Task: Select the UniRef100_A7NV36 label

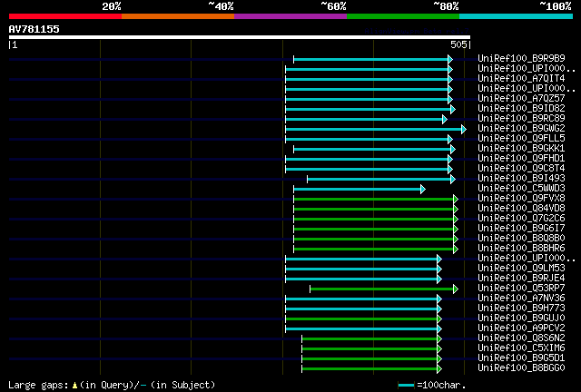Action: click(521, 299)
